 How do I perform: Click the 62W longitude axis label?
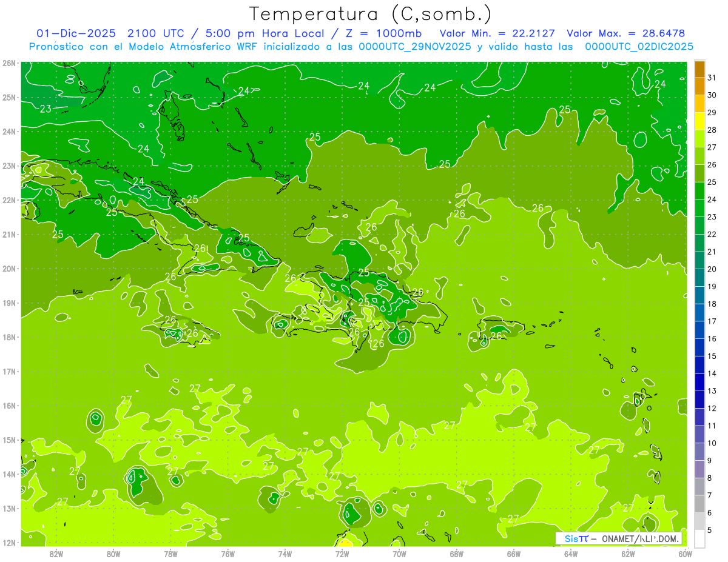628,554
